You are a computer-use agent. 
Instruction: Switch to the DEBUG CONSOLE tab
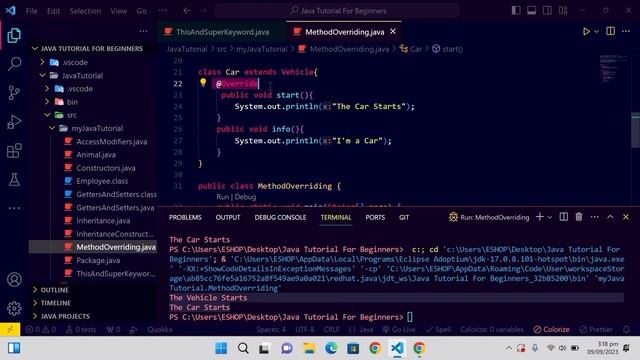(x=280, y=217)
